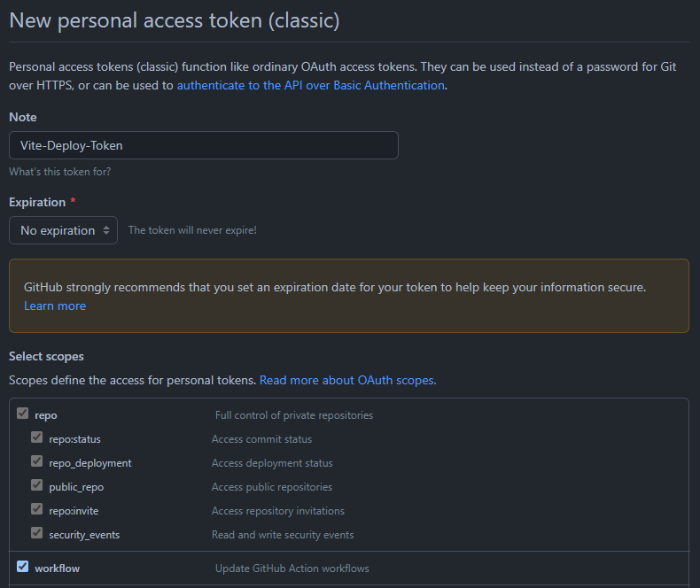Open the Basic Authentication API link
The image size is (700, 588).
coord(310,85)
